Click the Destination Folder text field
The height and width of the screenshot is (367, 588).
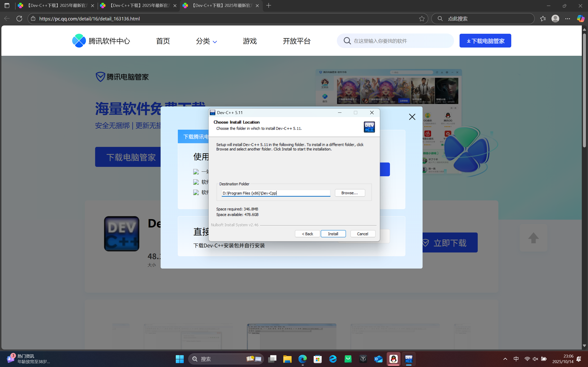pyautogui.click(x=276, y=193)
